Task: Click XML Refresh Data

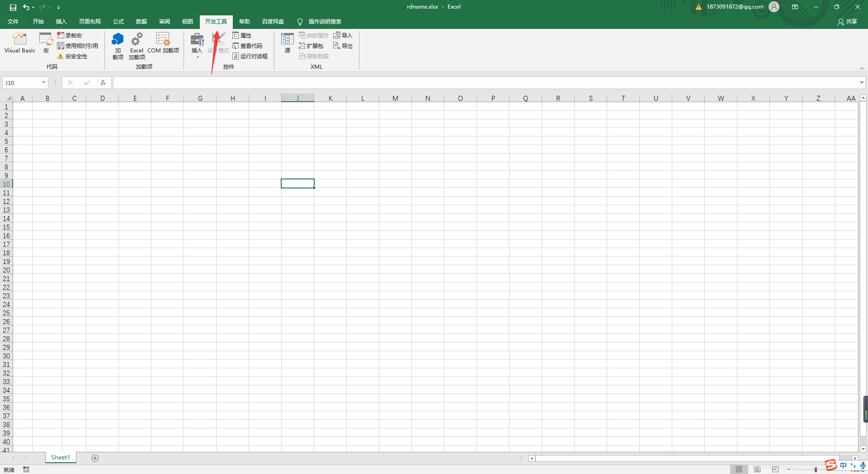Action: coord(314,56)
